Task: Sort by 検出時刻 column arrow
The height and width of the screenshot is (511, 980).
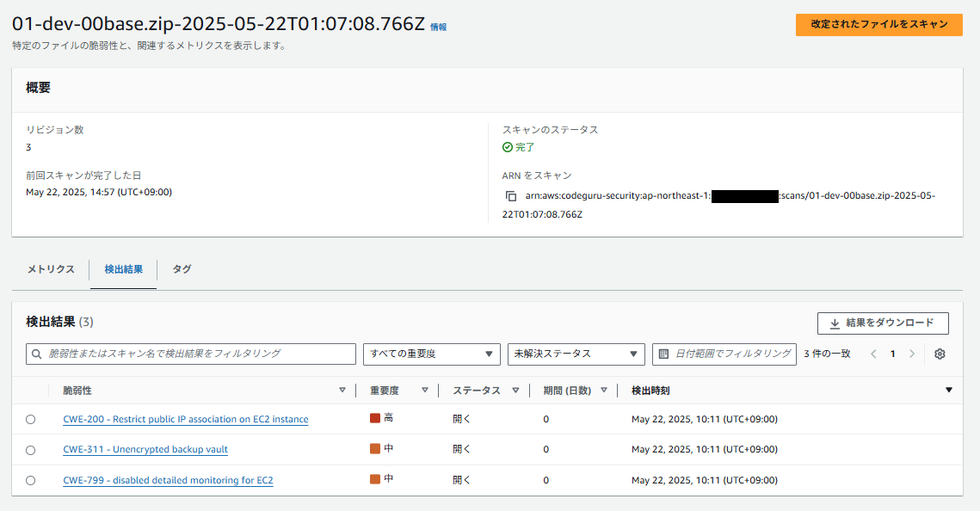Action: coord(949,390)
